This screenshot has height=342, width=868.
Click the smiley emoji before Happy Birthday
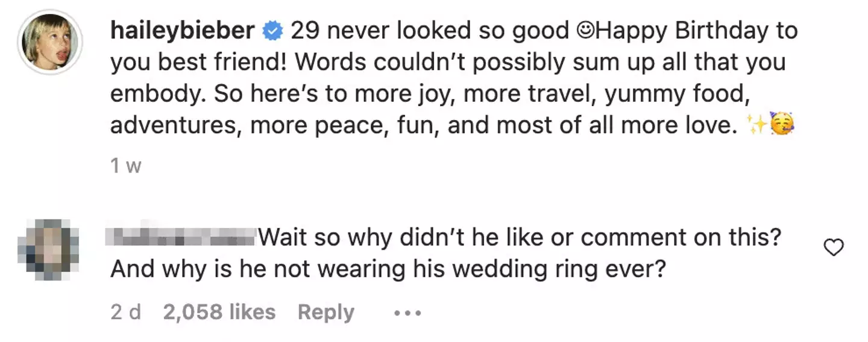pyautogui.click(x=583, y=32)
